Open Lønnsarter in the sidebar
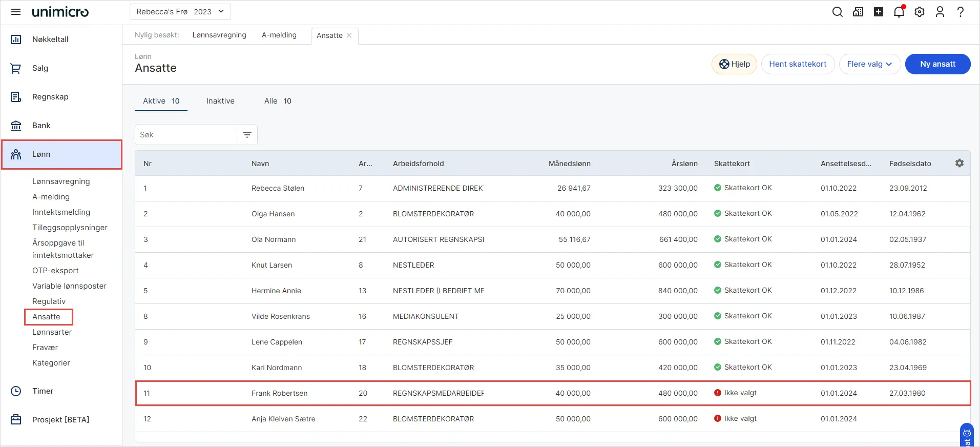The width and height of the screenshot is (980, 447). [52, 332]
